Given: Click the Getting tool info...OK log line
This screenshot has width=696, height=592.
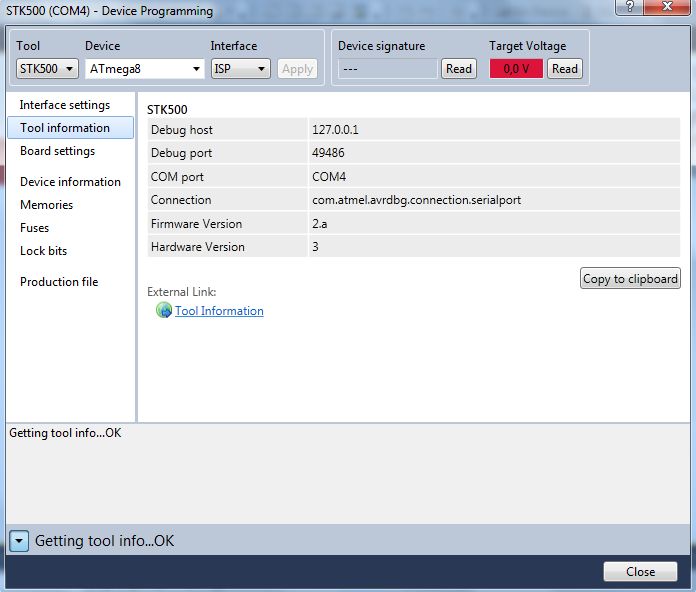Looking at the screenshot, I should [x=65, y=433].
